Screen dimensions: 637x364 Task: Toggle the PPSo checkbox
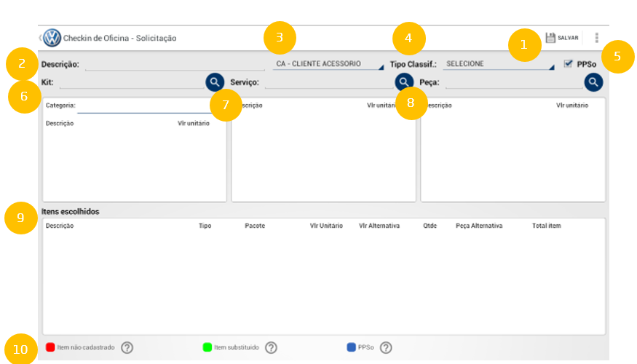point(568,64)
